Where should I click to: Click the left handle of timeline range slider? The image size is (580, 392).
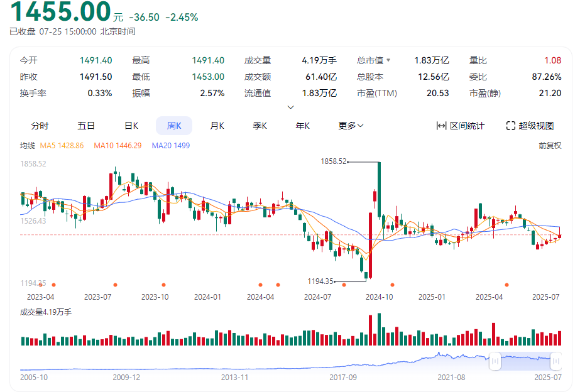pos(495,361)
